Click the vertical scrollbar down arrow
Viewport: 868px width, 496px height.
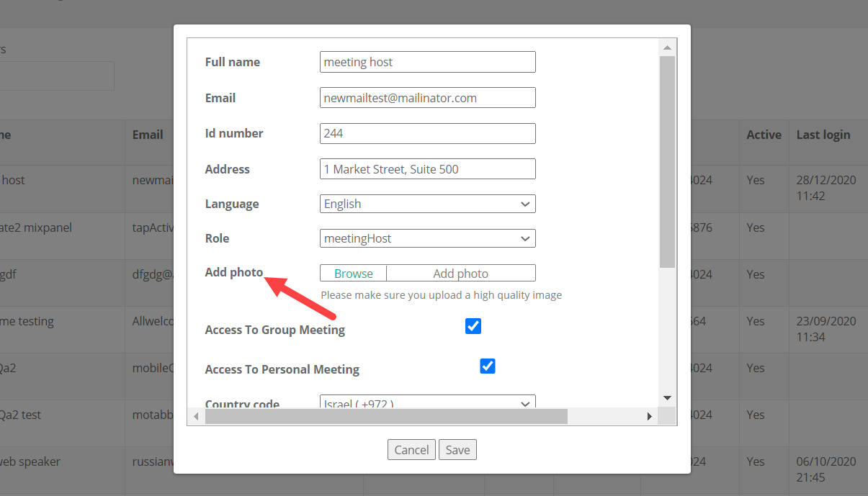coord(667,398)
